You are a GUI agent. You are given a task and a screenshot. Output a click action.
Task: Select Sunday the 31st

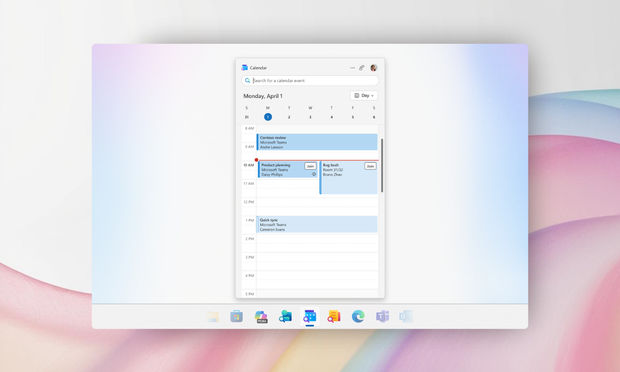coord(247,117)
